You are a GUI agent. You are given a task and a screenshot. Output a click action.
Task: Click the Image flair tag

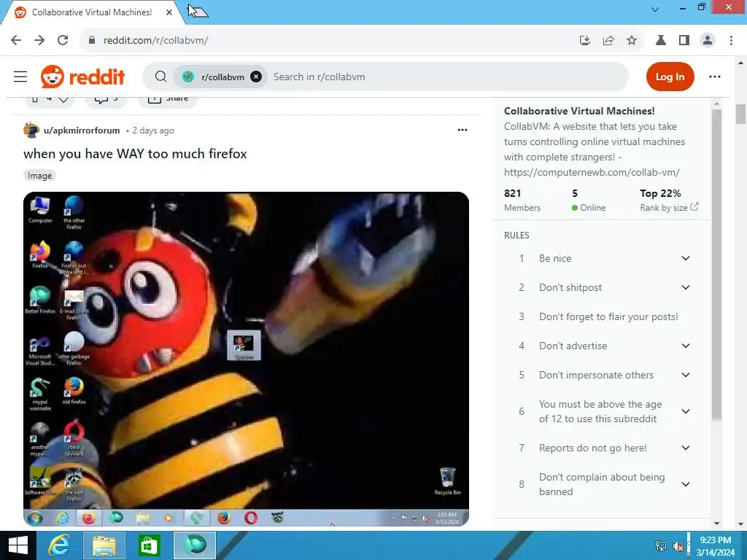tap(39, 176)
